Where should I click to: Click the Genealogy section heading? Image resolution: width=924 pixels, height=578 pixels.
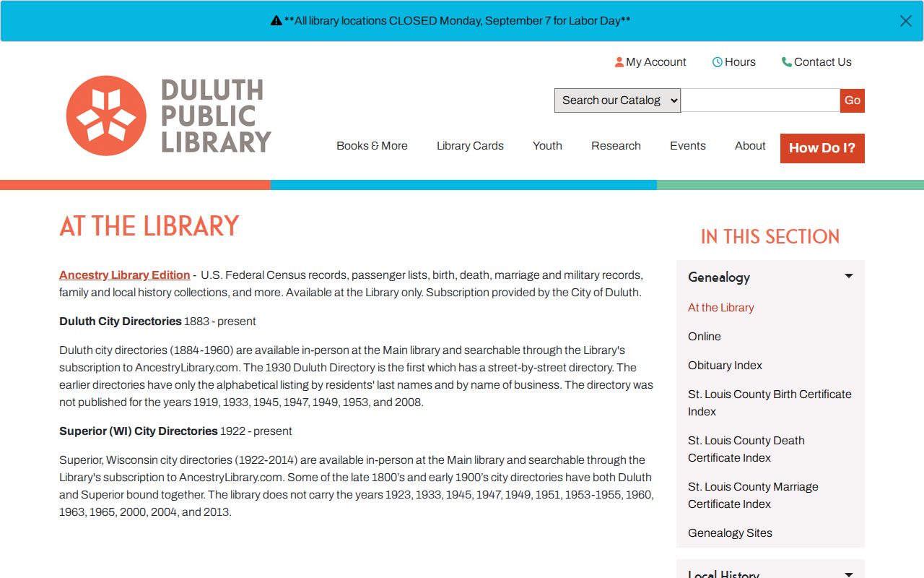719,277
